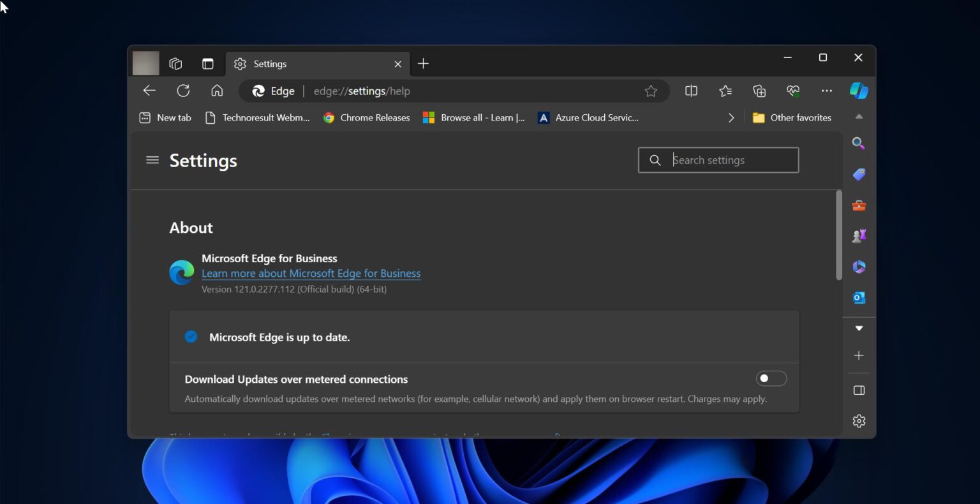Enable Download Updates over metered connections
The width and height of the screenshot is (980, 504).
[771, 378]
